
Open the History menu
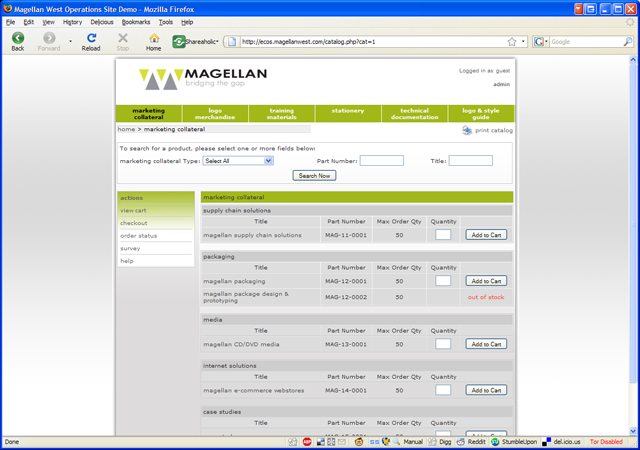(72, 22)
